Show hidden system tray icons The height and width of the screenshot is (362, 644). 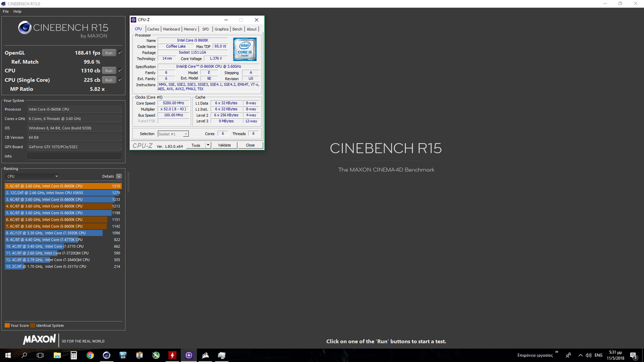pyautogui.click(x=580, y=355)
